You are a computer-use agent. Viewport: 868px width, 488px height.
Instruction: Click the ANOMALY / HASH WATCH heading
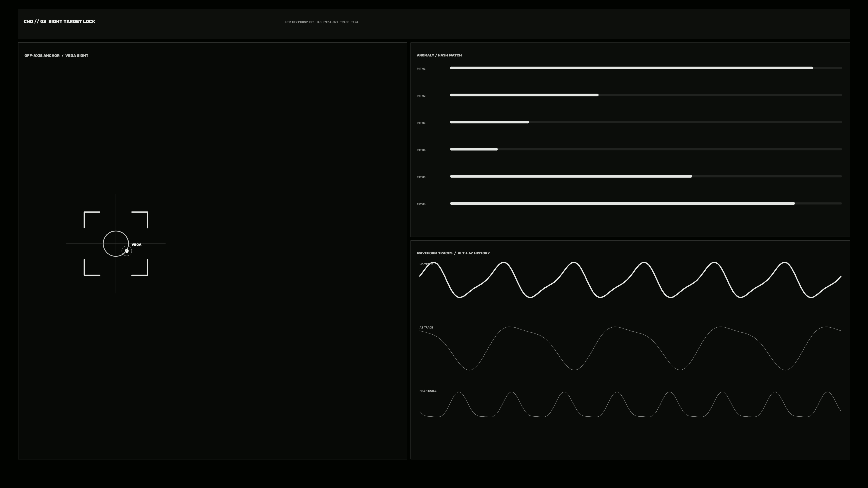coord(439,55)
